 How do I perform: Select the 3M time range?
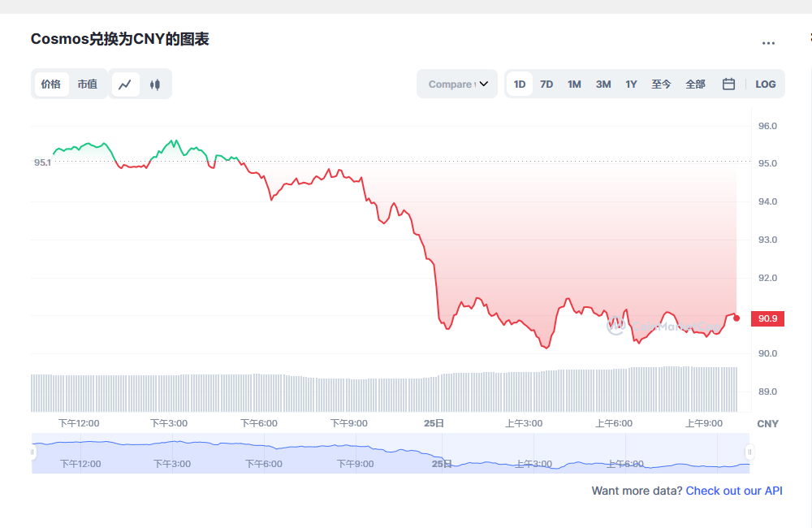pyautogui.click(x=603, y=84)
